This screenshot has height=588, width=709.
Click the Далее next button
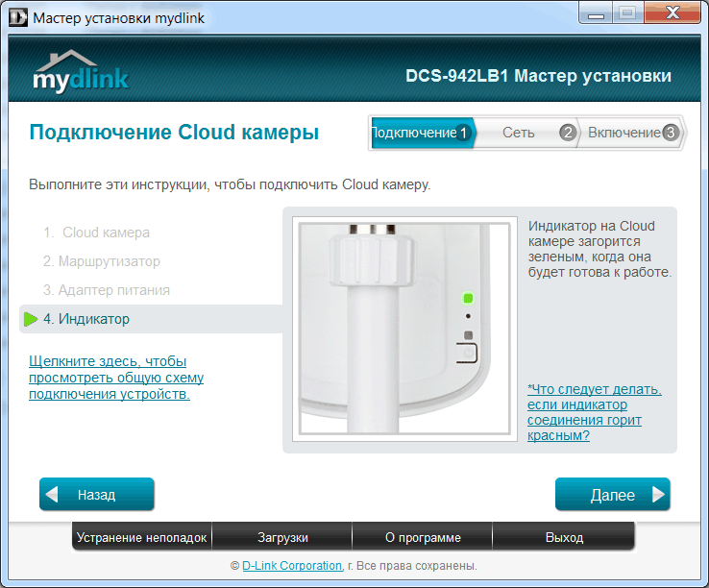coord(612,495)
